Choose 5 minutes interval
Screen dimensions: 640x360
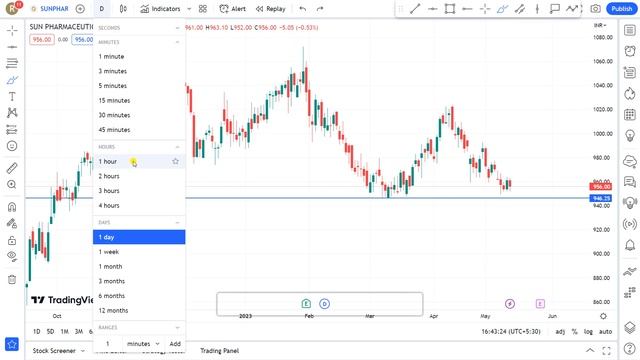tap(139, 86)
